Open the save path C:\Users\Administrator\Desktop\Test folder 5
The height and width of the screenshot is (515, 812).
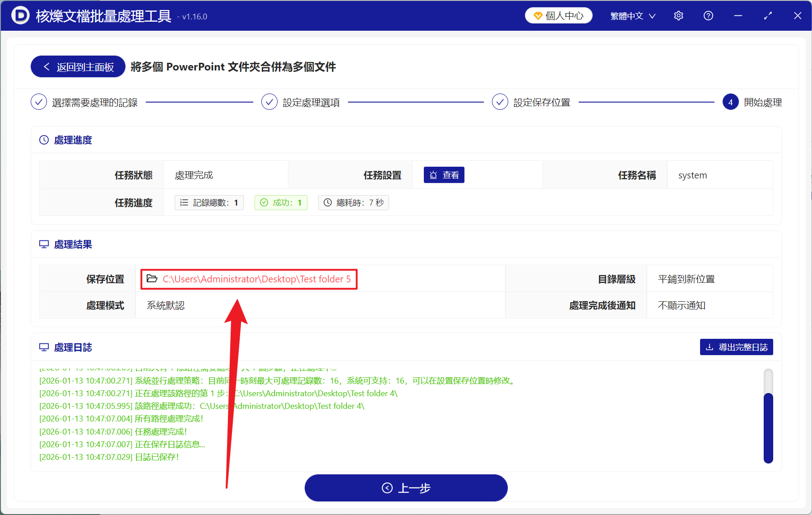click(x=256, y=279)
